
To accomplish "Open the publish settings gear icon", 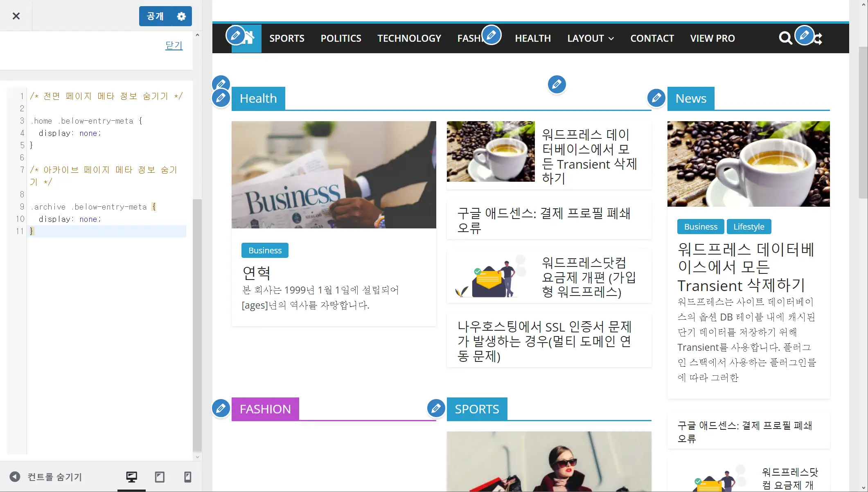I will tap(181, 16).
